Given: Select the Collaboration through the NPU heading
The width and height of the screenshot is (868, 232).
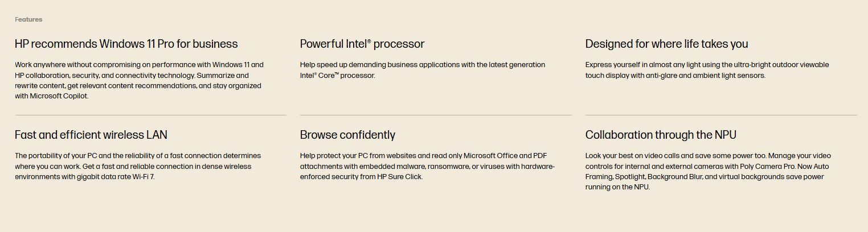Looking at the screenshot, I should click(661, 135).
